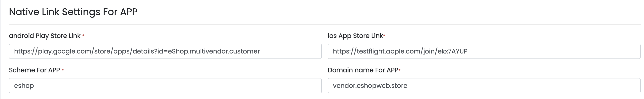Click the required asterisk after ios App Store Link
Screen dimensions: 644x99
384,36
